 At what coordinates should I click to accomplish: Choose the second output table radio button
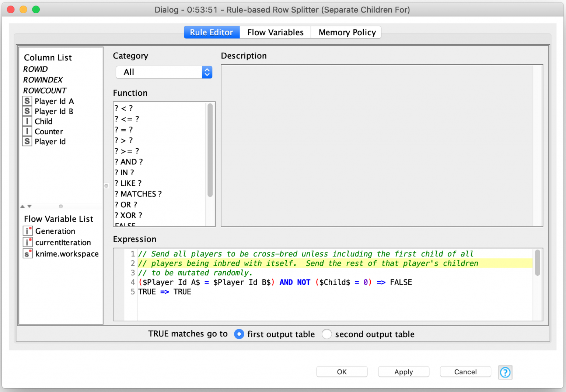click(x=327, y=334)
